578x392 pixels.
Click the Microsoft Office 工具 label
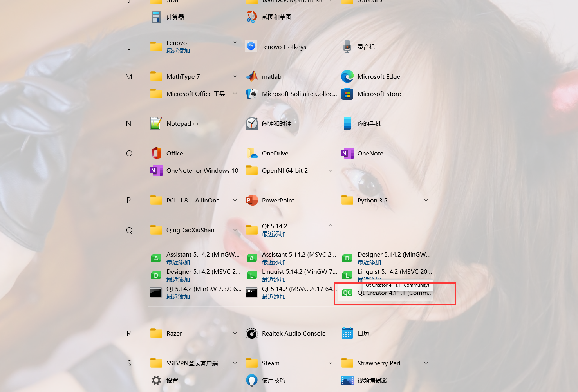(196, 94)
